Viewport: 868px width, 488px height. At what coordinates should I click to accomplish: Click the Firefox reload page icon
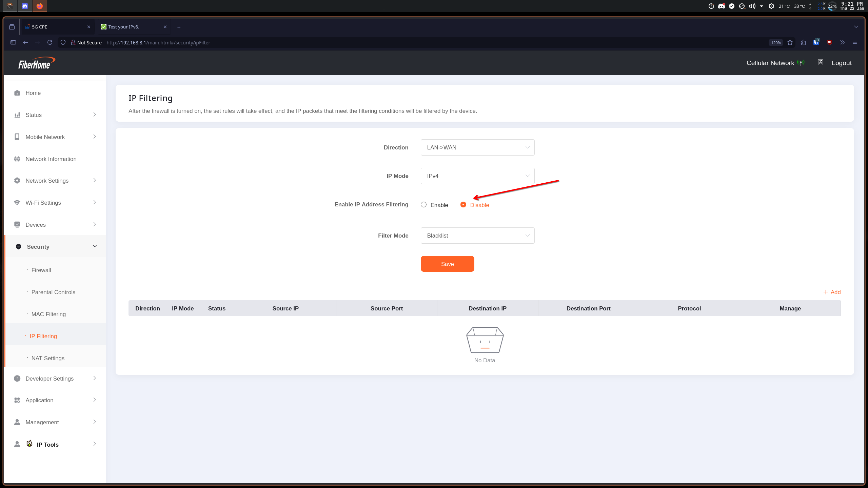(50, 42)
